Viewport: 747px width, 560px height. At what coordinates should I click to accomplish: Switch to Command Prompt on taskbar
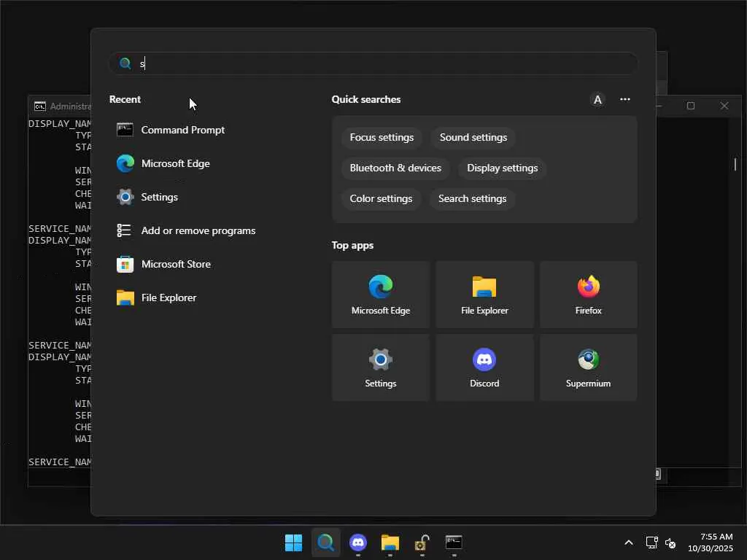click(x=454, y=542)
